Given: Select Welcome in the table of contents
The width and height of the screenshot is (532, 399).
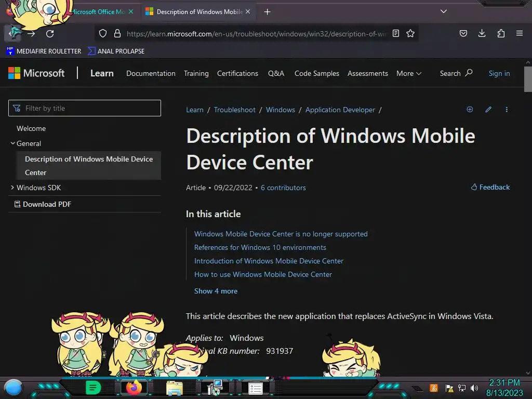Looking at the screenshot, I should coord(31,128).
